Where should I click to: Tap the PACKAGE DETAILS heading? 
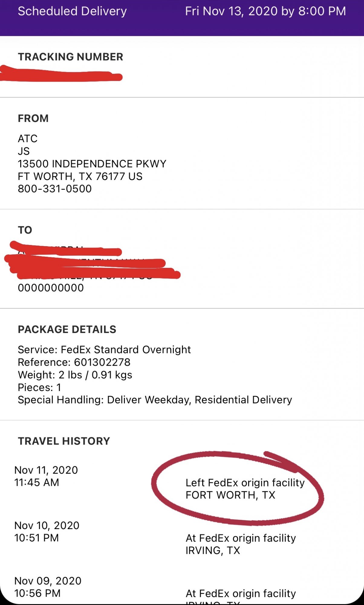tap(67, 329)
